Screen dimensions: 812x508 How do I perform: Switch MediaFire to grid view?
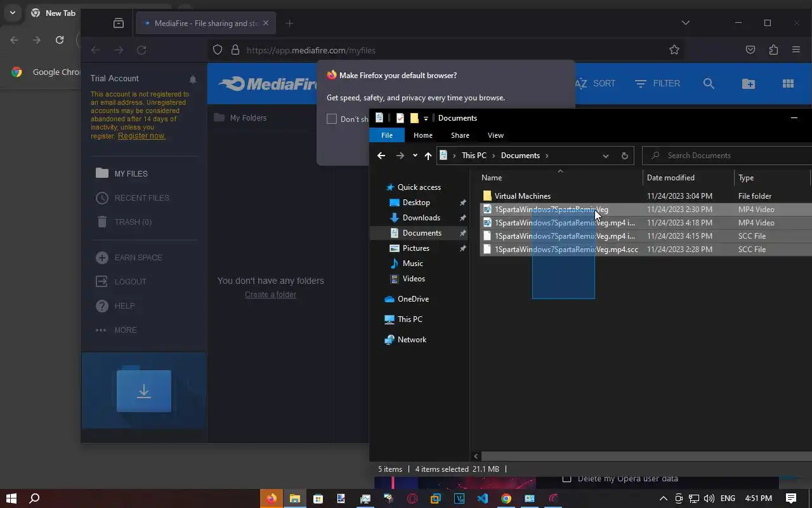tap(788, 83)
